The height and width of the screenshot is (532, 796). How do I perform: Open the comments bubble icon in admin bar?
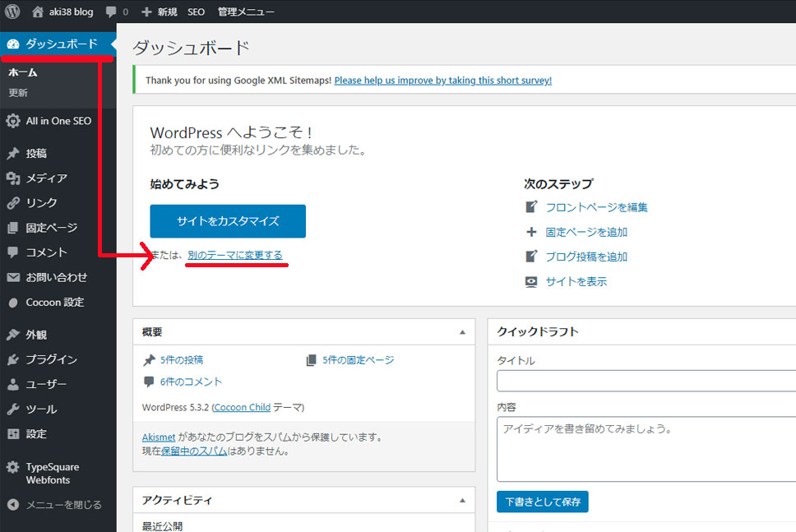pyautogui.click(x=111, y=12)
